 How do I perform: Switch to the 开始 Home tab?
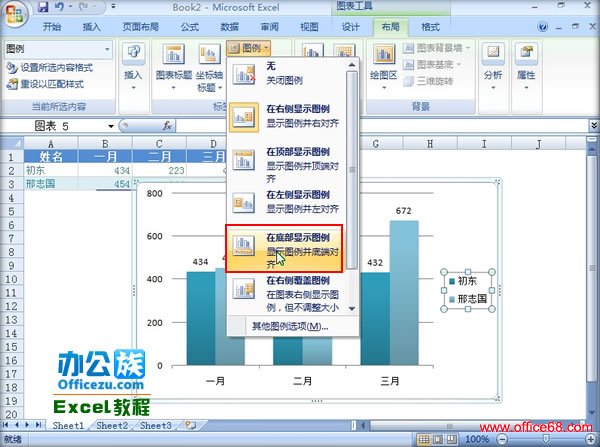coord(52,27)
